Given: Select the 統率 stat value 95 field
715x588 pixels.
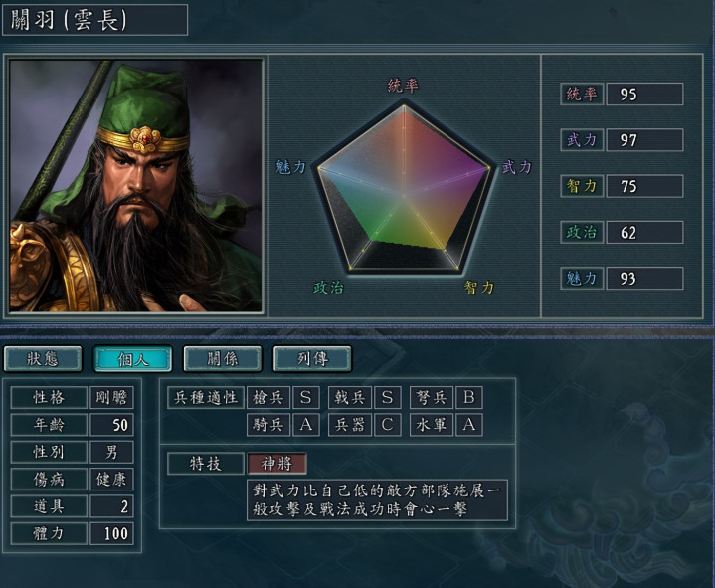Looking at the screenshot, I should pos(644,94).
